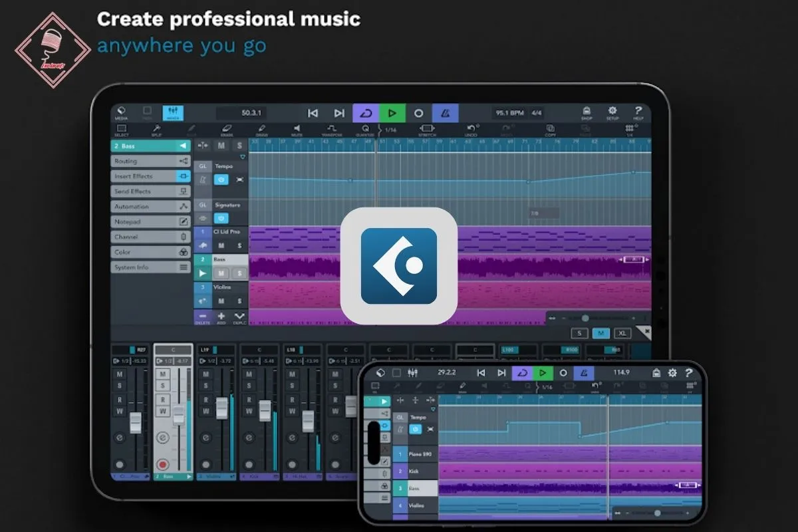Select the XL mixer size button

[x=622, y=333]
